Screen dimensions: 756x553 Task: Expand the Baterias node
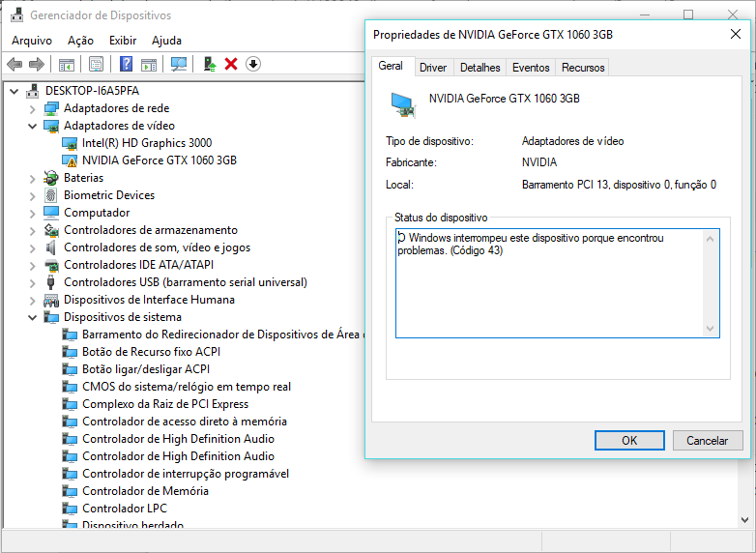tap(32, 179)
